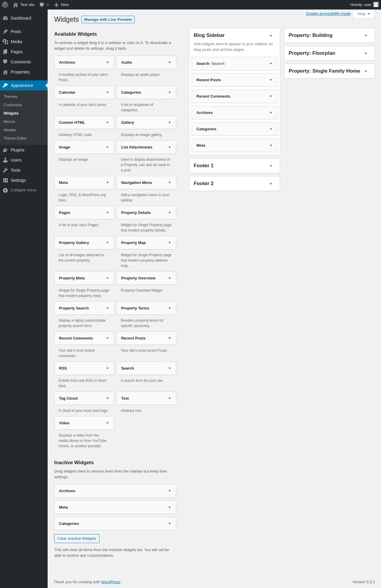Click the Properties house icon
The height and width of the screenshot is (588, 381).
[5, 72]
